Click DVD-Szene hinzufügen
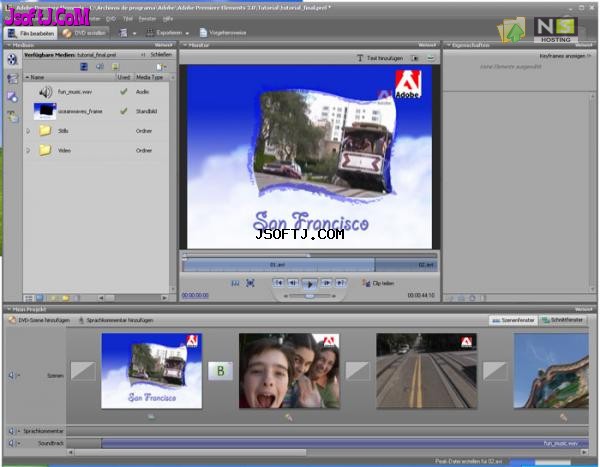Image resolution: width=600 pixels, height=467 pixels. pyautogui.click(x=39, y=320)
